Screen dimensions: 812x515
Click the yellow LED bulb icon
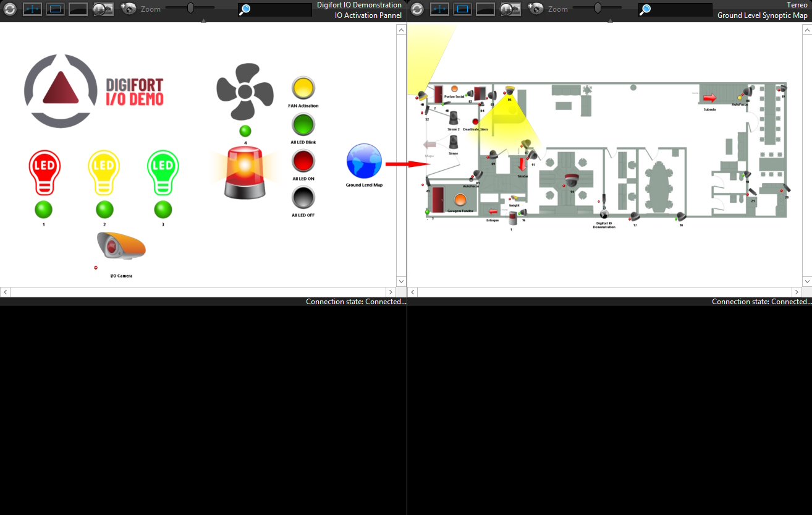[x=104, y=172]
